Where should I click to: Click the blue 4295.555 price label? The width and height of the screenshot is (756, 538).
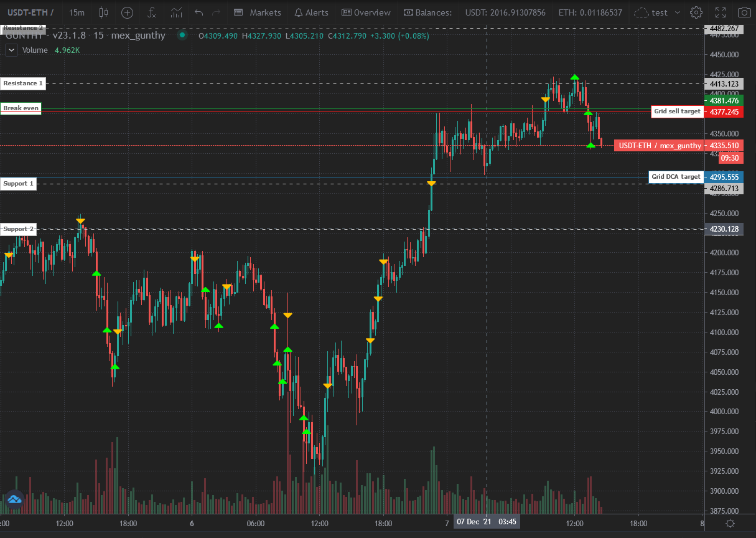coord(724,177)
